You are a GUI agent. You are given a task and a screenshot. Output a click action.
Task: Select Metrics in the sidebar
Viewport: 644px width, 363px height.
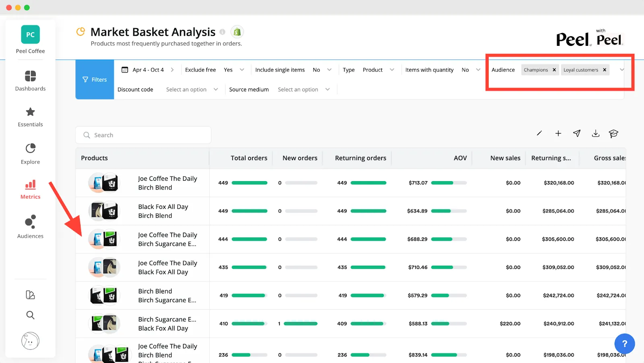point(30,190)
